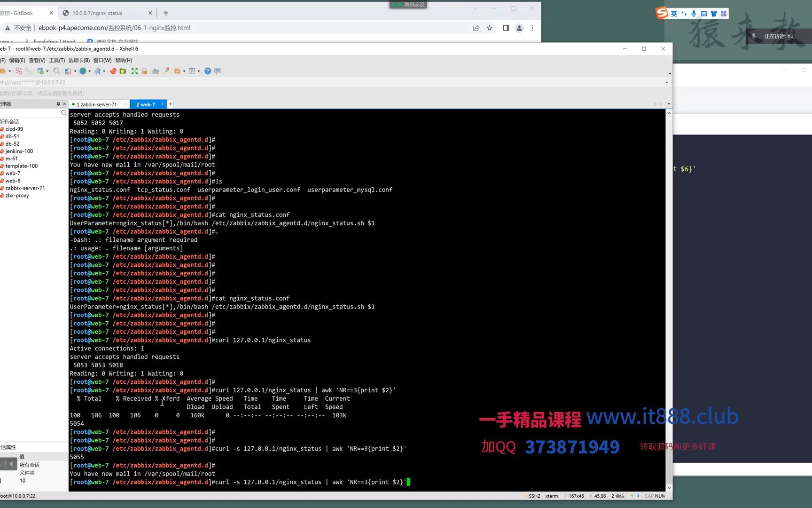Close the session manager panel
This screenshot has height=508, width=812.
point(64,104)
